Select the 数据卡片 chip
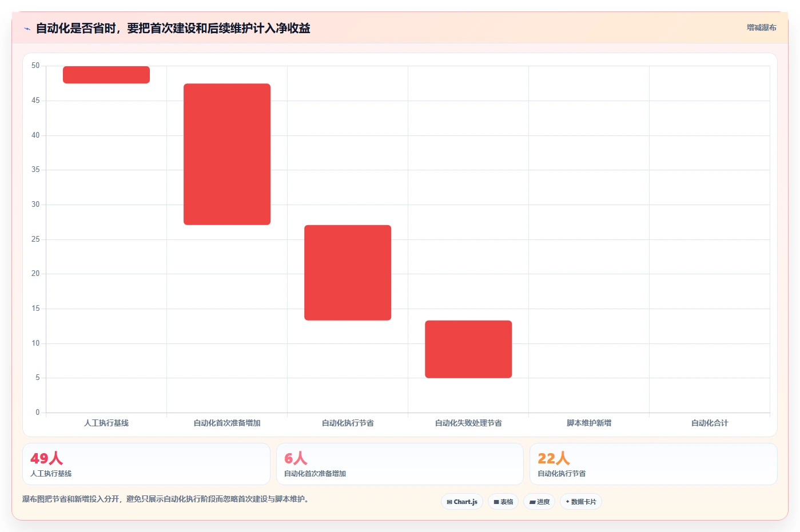The image size is (800, 532). click(581, 502)
